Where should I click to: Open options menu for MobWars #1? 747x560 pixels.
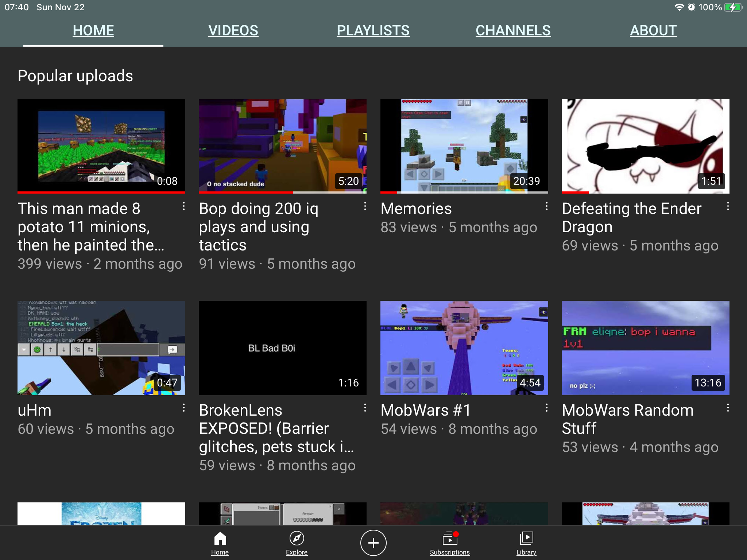point(546,408)
